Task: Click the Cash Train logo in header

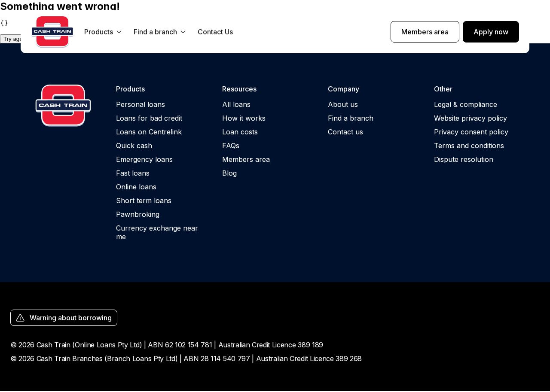Action: [x=52, y=32]
